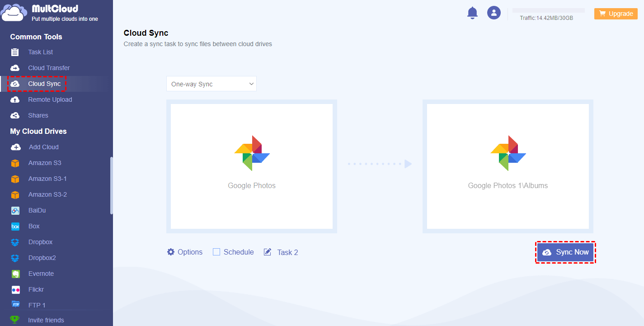Open the BaiDu drive
Image resolution: width=644 pixels, height=326 pixels.
point(37,210)
